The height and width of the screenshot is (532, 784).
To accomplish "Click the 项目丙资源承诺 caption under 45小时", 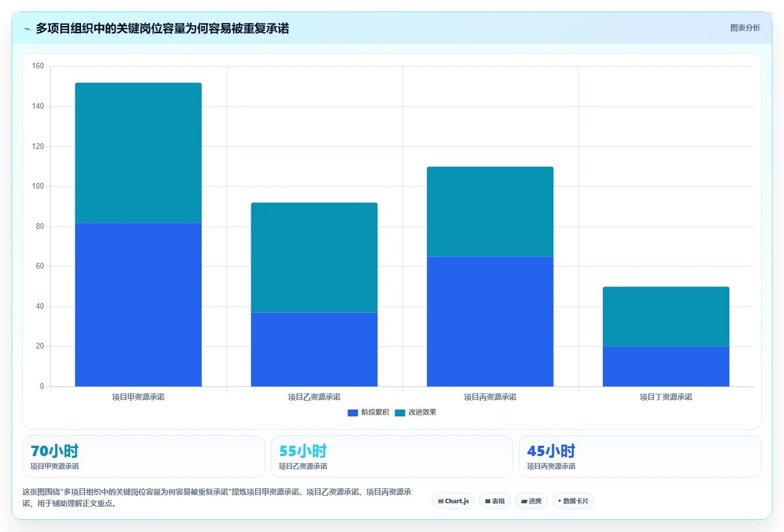I will [x=551, y=466].
